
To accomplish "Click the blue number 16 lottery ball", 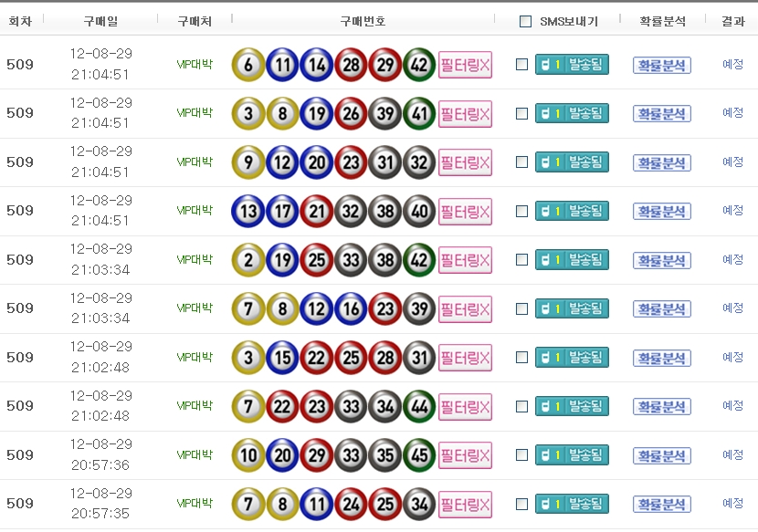I will [x=351, y=308].
